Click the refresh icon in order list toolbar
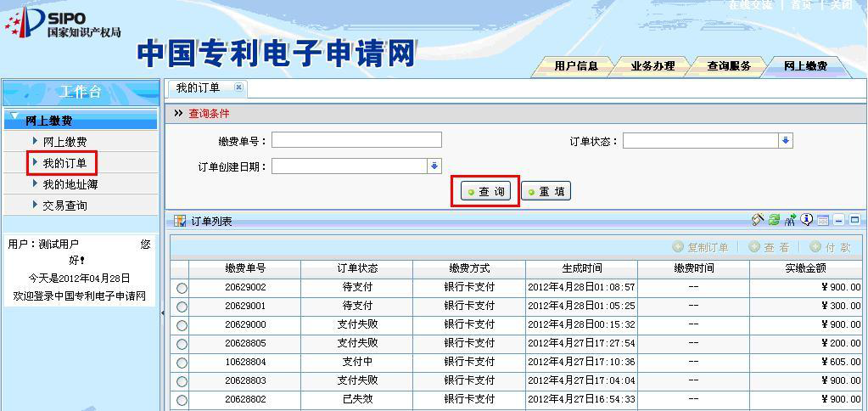868x411 pixels. [774, 221]
